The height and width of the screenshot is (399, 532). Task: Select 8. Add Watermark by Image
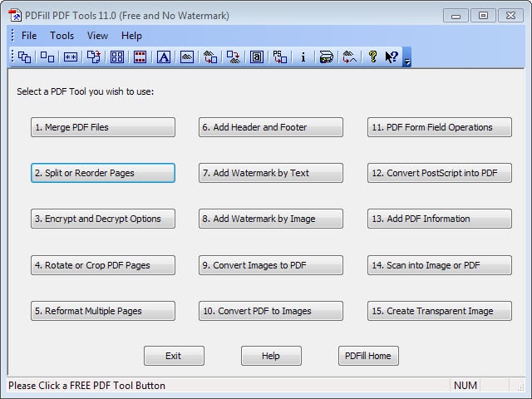(271, 219)
